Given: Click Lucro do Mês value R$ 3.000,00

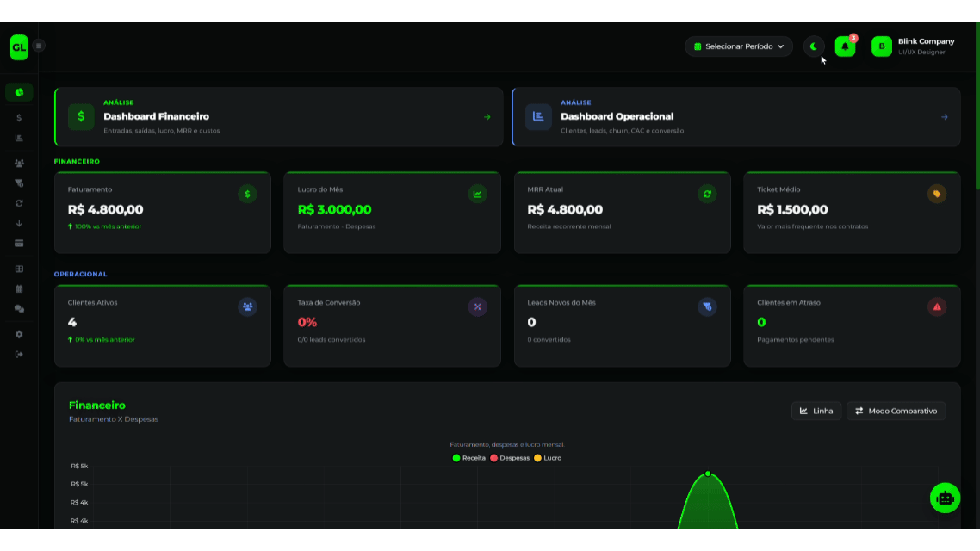Looking at the screenshot, I should point(334,210).
